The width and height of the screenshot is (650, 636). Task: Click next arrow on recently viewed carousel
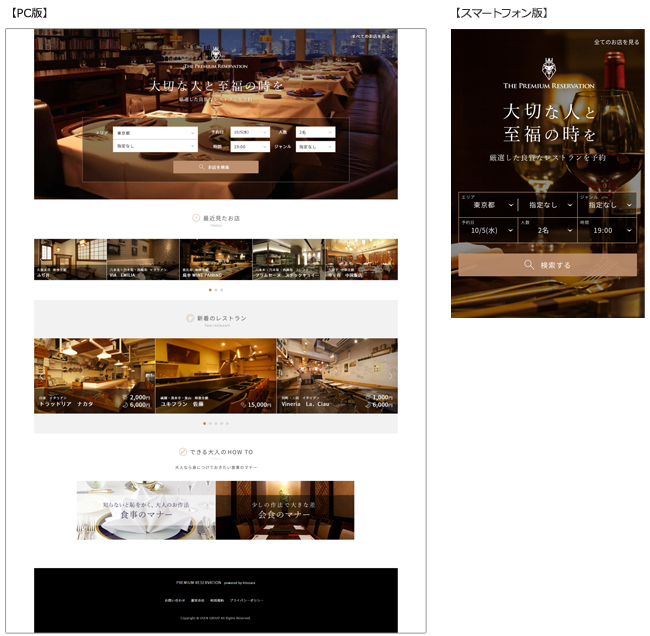pyautogui.click(x=390, y=260)
